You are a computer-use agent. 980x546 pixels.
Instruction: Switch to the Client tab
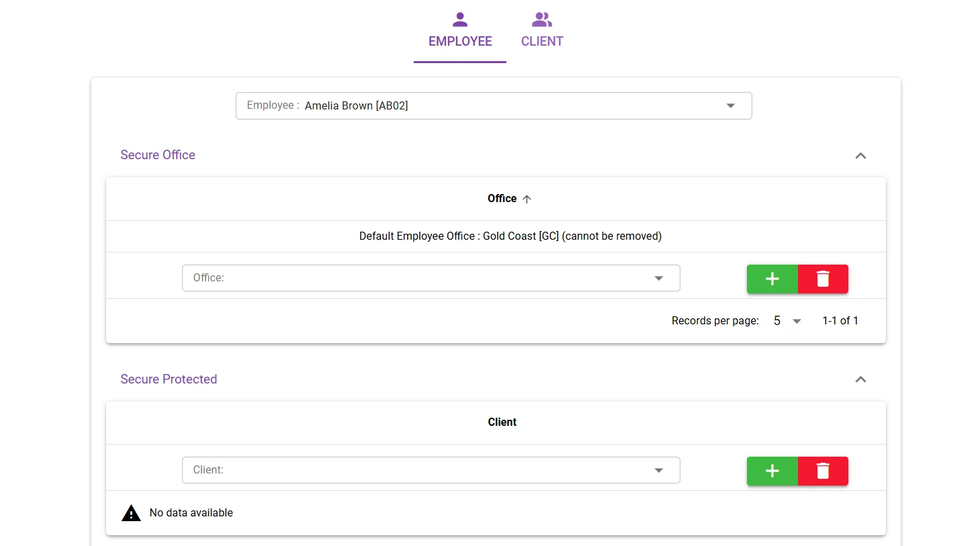click(x=542, y=32)
